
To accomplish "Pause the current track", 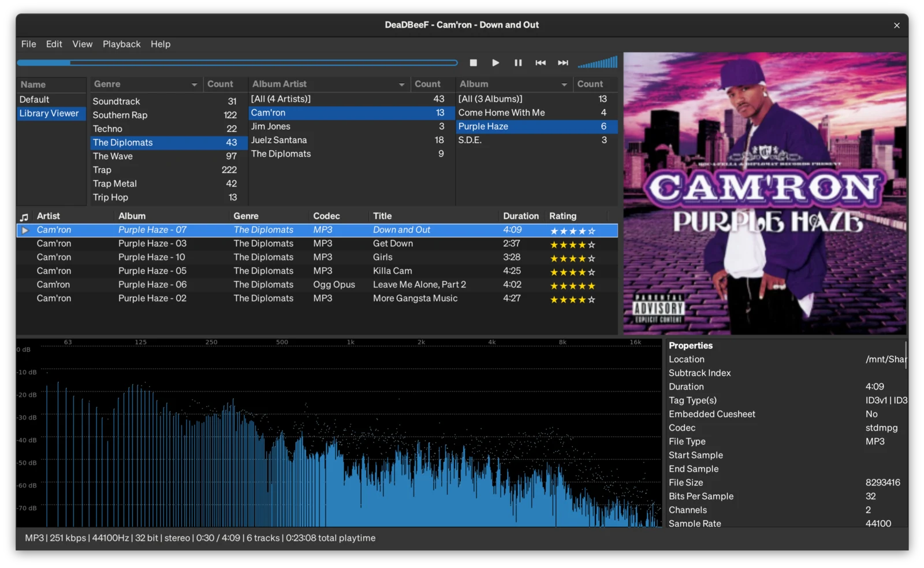I will tap(518, 62).
